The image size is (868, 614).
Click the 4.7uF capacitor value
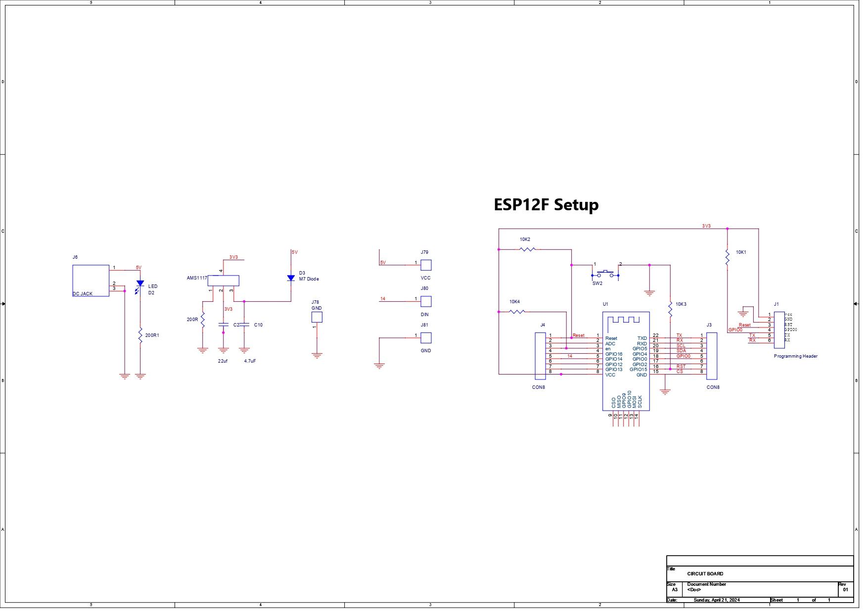coord(250,361)
